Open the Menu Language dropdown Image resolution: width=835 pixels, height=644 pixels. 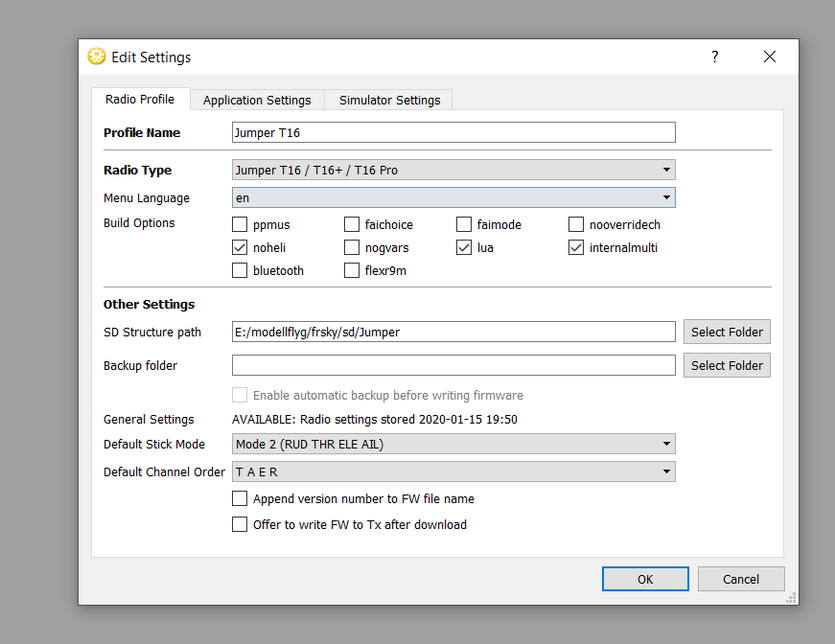[x=453, y=198]
